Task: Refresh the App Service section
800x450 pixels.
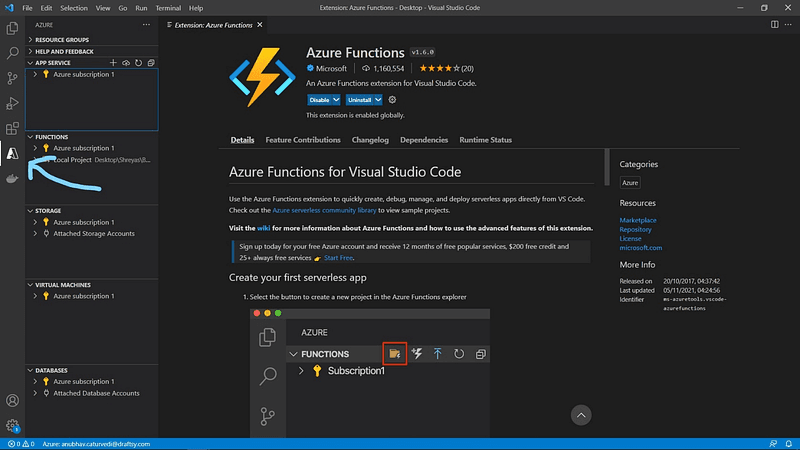Action: [x=138, y=62]
